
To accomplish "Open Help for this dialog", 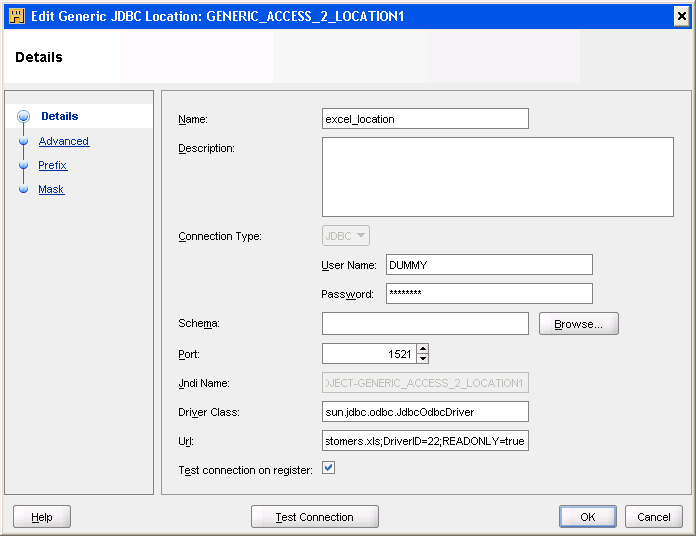I will point(42,517).
